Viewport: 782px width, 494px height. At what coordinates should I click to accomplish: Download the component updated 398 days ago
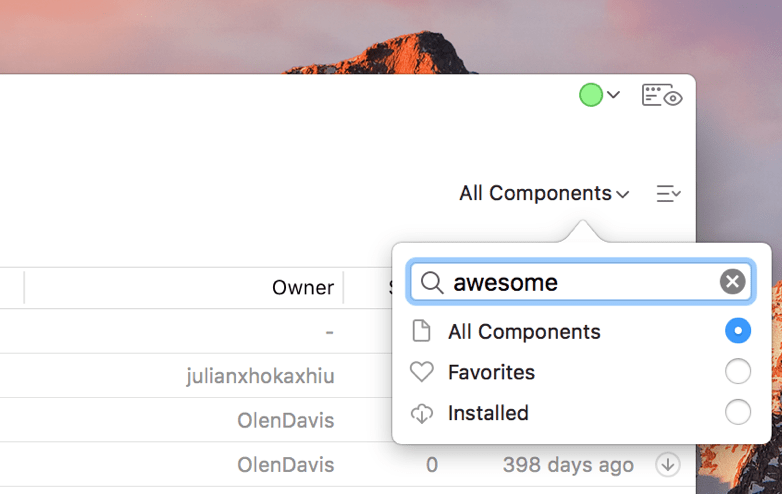[x=668, y=465]
